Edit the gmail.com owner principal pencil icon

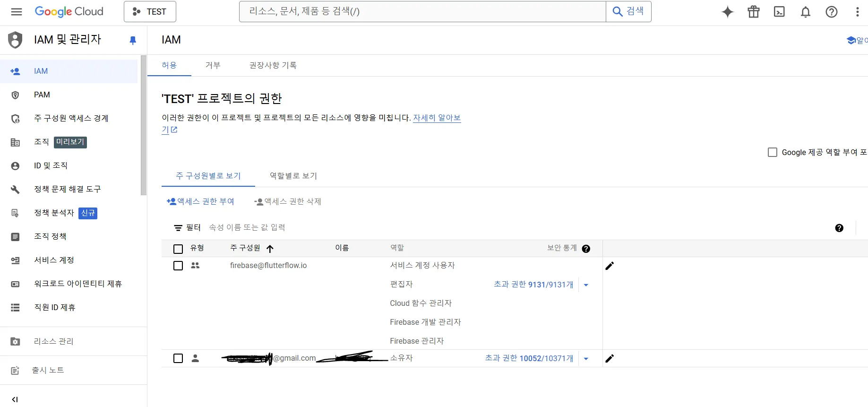point(610,358)
